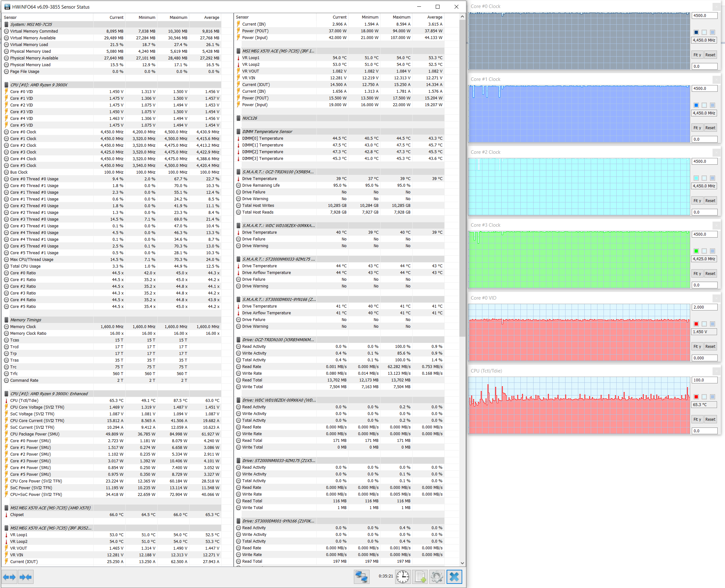
Task: Click the scroll down arrow of right sensor list
Action: point(462,563)
